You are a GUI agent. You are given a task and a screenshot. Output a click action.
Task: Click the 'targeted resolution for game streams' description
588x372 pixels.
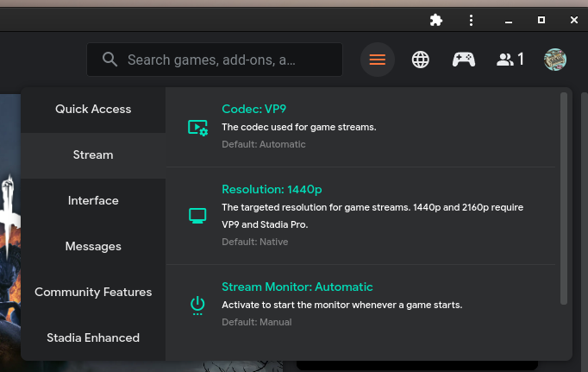click(x=372, y=216)
